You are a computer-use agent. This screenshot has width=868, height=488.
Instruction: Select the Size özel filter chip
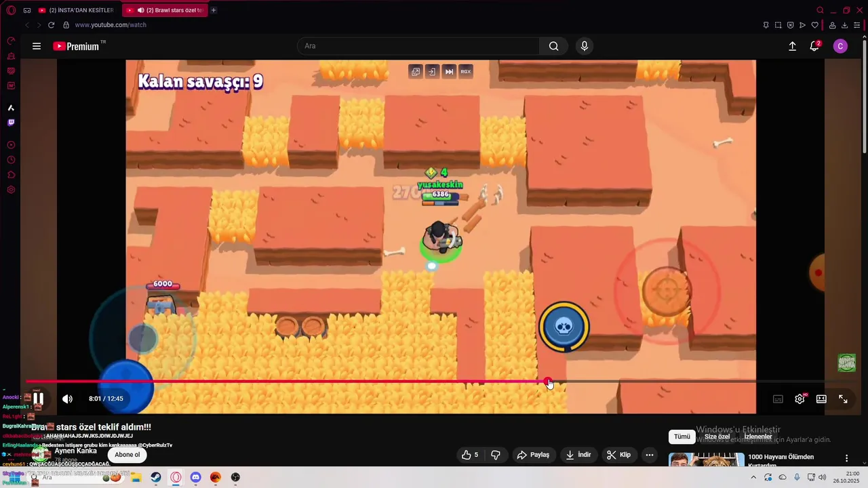pyautogui.click(x=717, y=436)
